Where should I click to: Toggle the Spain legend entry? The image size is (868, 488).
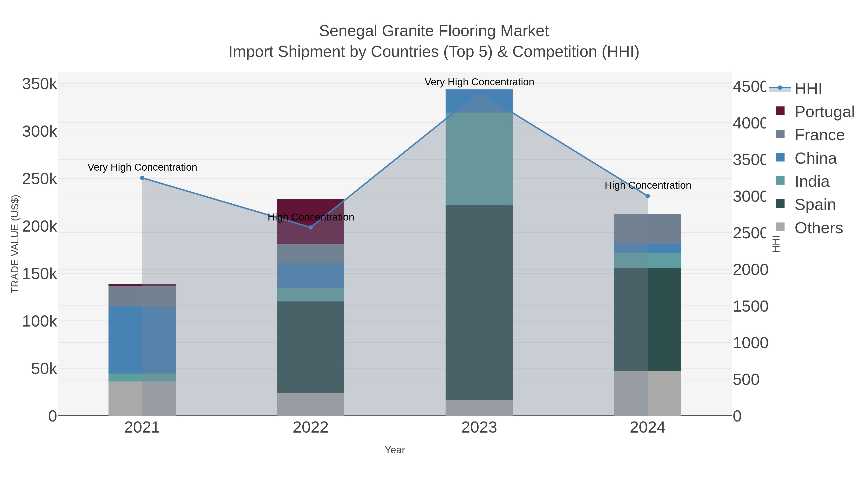806,204
